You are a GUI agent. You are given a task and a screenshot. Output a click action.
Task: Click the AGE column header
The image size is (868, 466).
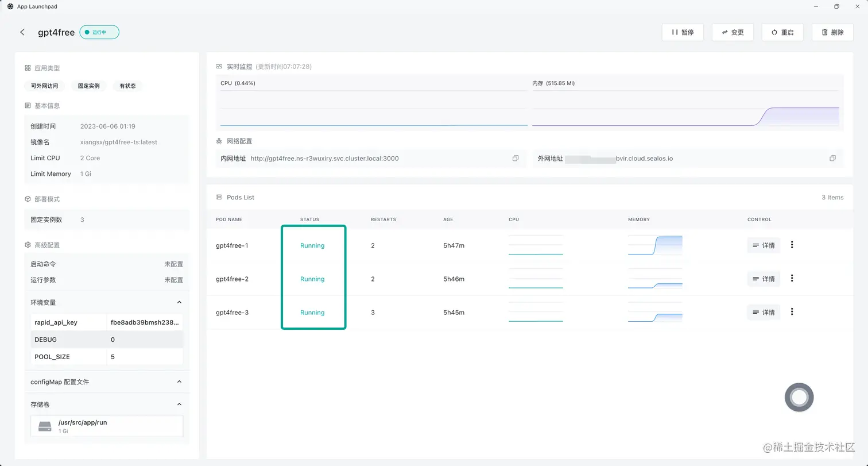tap(448, 219)
